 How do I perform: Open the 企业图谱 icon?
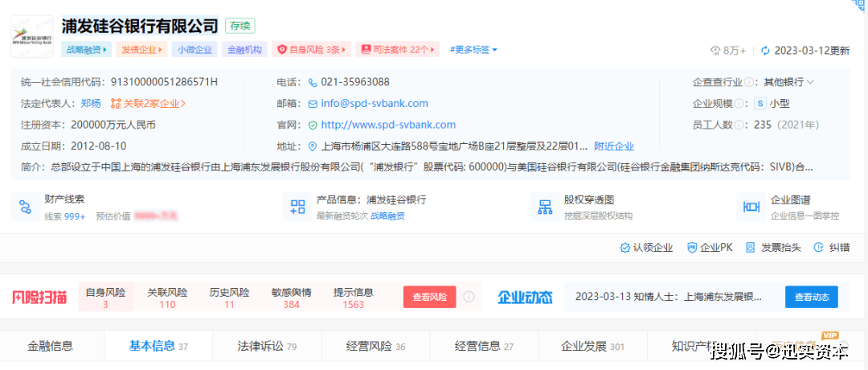click(x=751, y=207)
